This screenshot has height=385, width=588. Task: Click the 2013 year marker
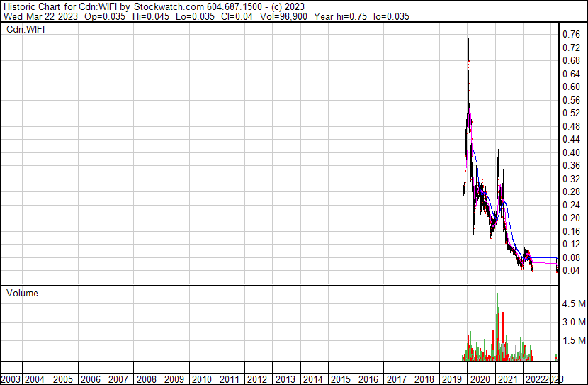point(285,379)
